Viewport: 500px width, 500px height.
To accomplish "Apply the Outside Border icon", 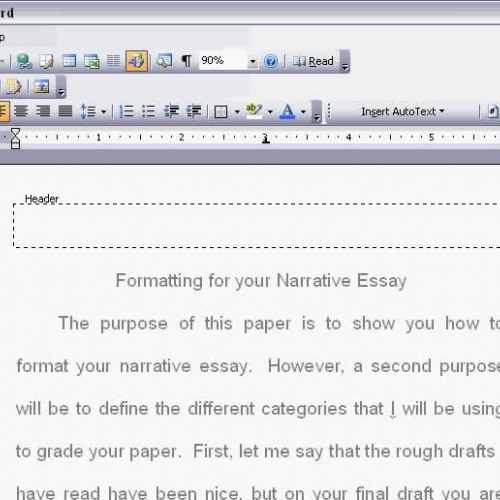I will [221, 112].
